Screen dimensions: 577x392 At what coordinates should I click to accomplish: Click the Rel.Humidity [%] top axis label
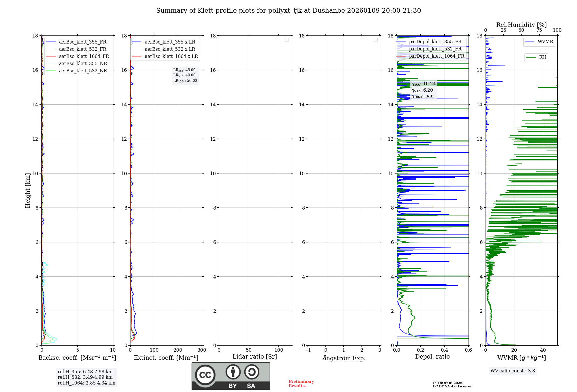coord(521,25)
